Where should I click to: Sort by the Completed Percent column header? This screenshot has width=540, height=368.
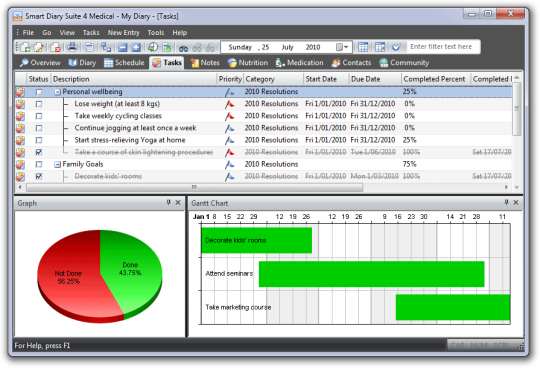click(436, 79)
